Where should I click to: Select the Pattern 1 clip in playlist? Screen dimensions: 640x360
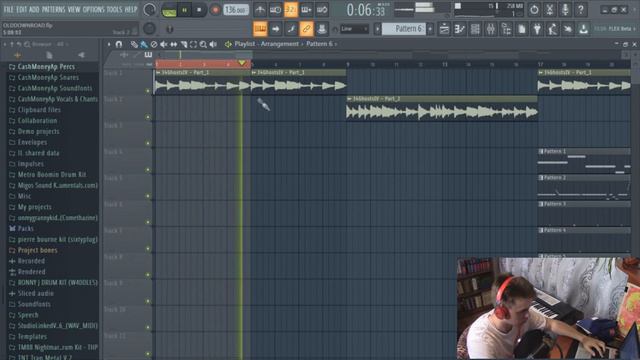pyautogui.click(x=584, y=162)
